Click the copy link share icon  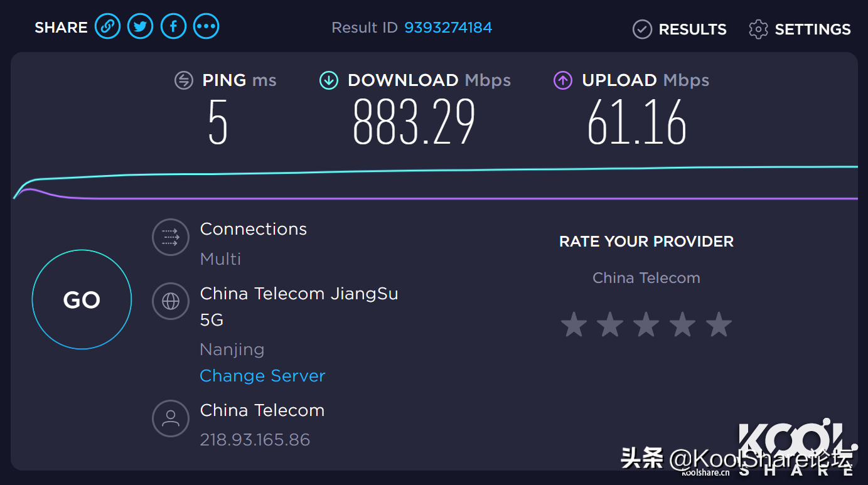click(x=107, y=27)
